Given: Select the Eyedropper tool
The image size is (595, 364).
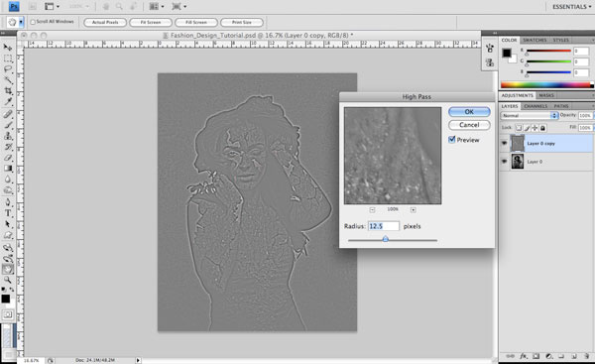Looking at the screenshot, I should 8,101.
